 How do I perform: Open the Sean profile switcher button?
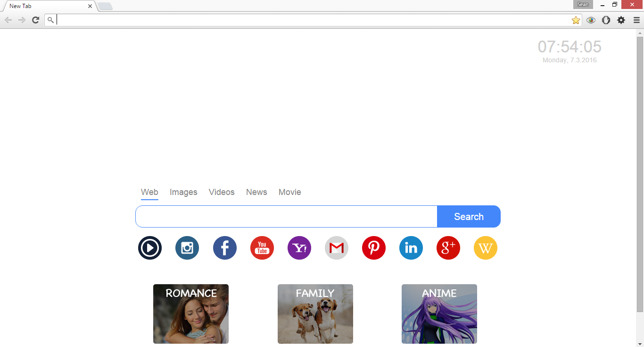[x=583, y=5]
